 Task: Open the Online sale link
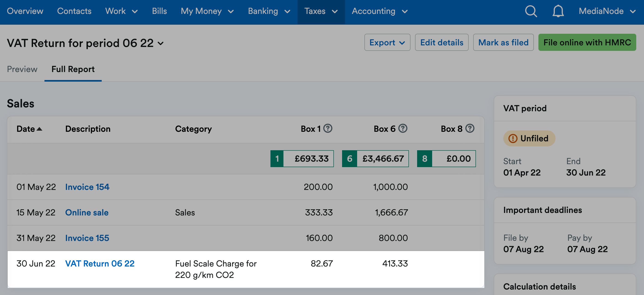[87, 212]
